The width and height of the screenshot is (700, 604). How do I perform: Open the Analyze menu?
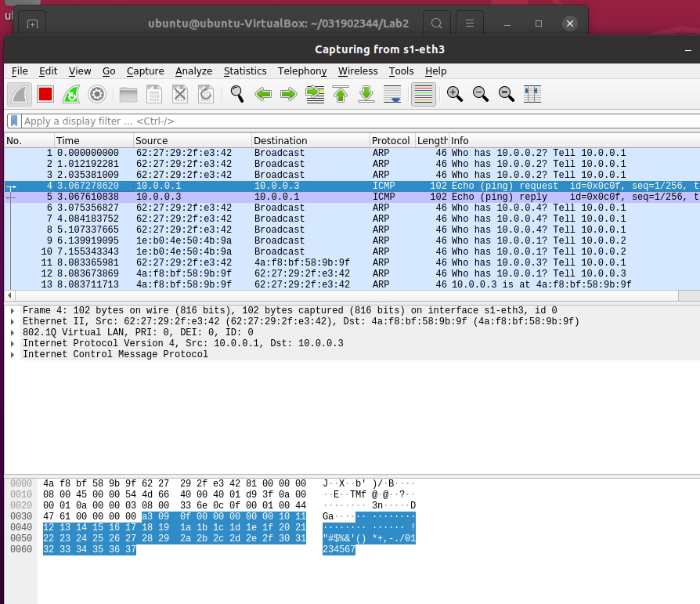coord(193,71)
